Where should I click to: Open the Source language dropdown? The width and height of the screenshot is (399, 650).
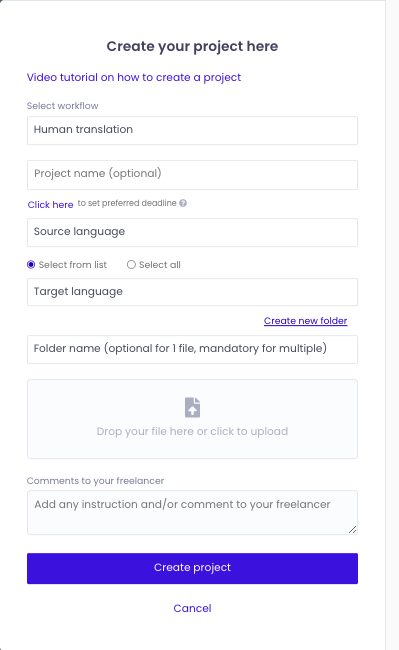[x=192, y=232]
